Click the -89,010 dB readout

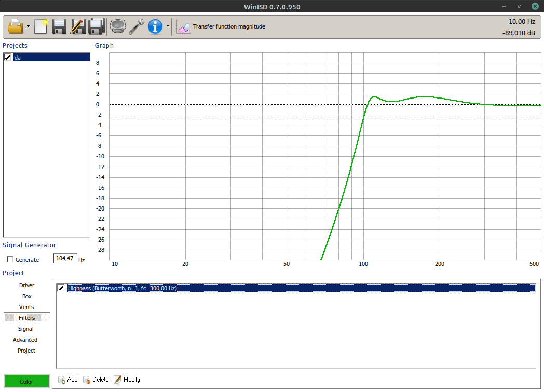(x=519, y=33)
